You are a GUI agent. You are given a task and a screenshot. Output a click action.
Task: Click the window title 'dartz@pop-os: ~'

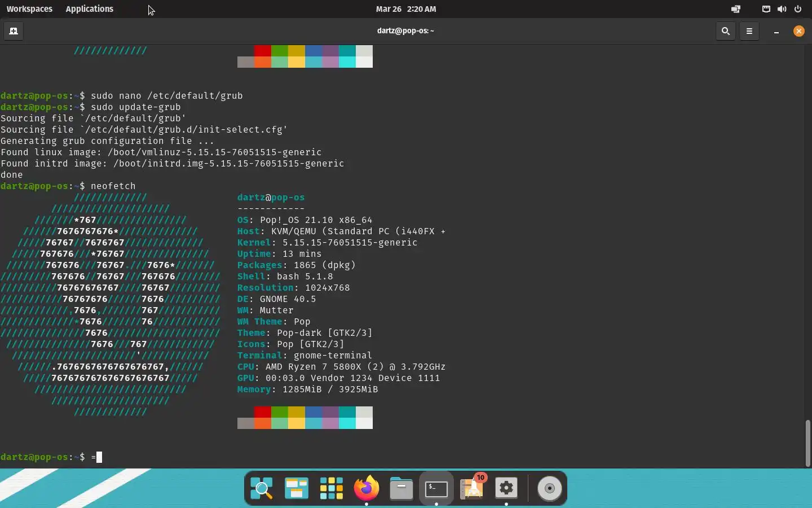pos(406,31)
